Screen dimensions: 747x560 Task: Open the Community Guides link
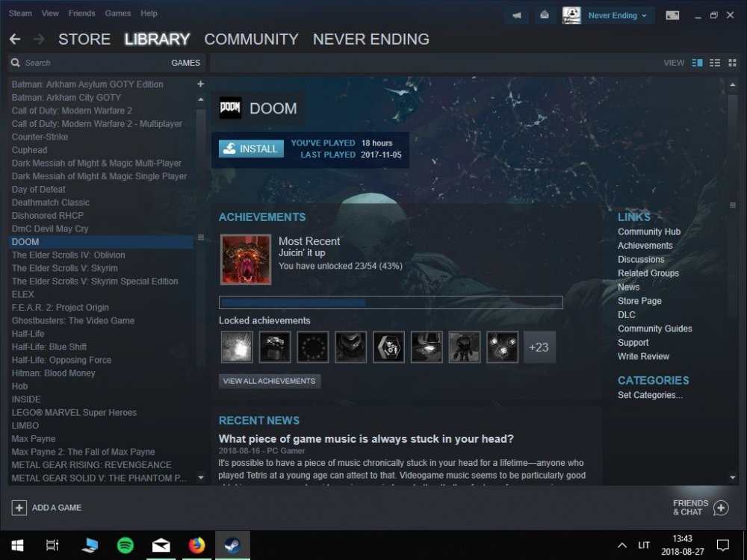tap(654, 329)
